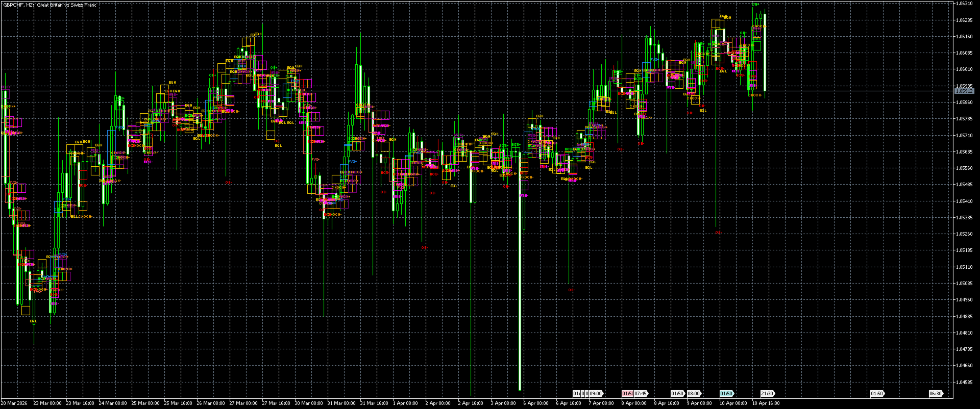980x409 pixels.
Task: Click the 1.04660 axis value
Action: 964,366
